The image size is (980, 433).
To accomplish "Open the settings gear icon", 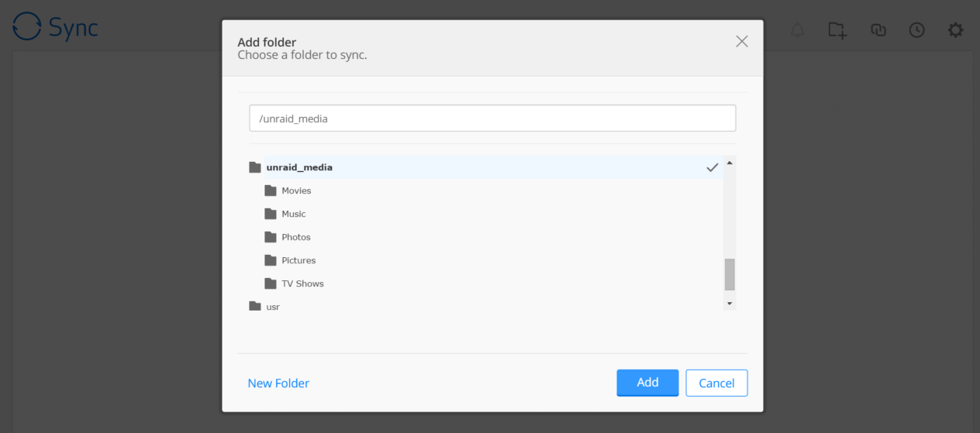I will (956, 30).
